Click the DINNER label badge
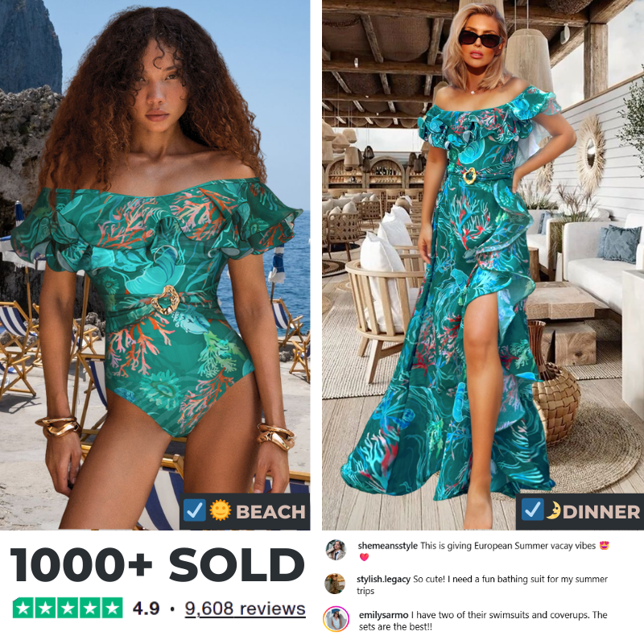 click(x=580, y=511)
